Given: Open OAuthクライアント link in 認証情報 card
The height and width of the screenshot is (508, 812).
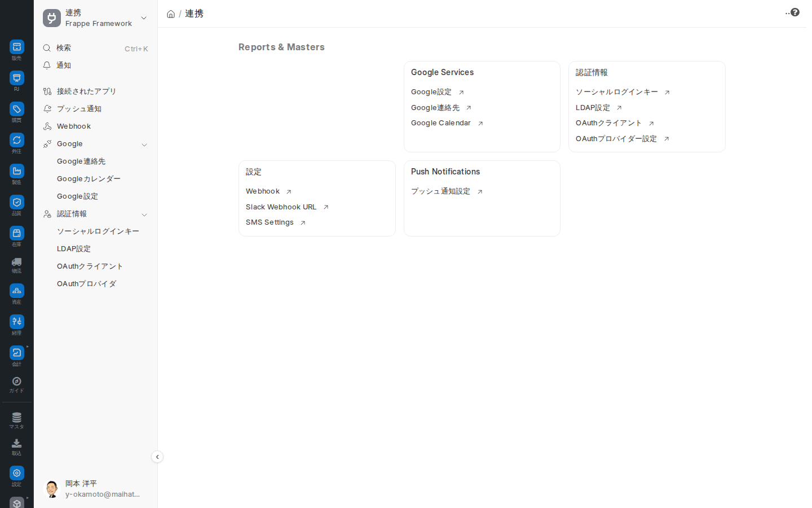Looking at the screenshot, I should pyautogui.click(x=609, y=123).
